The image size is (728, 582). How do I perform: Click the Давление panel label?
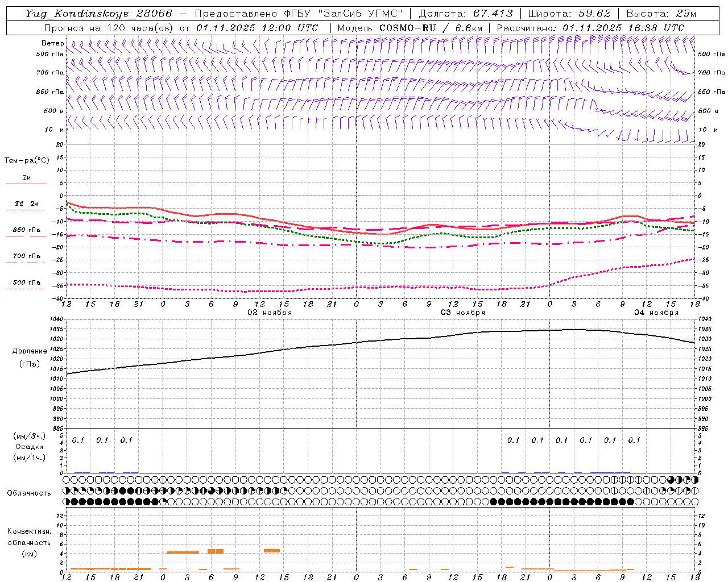[30, 351]
